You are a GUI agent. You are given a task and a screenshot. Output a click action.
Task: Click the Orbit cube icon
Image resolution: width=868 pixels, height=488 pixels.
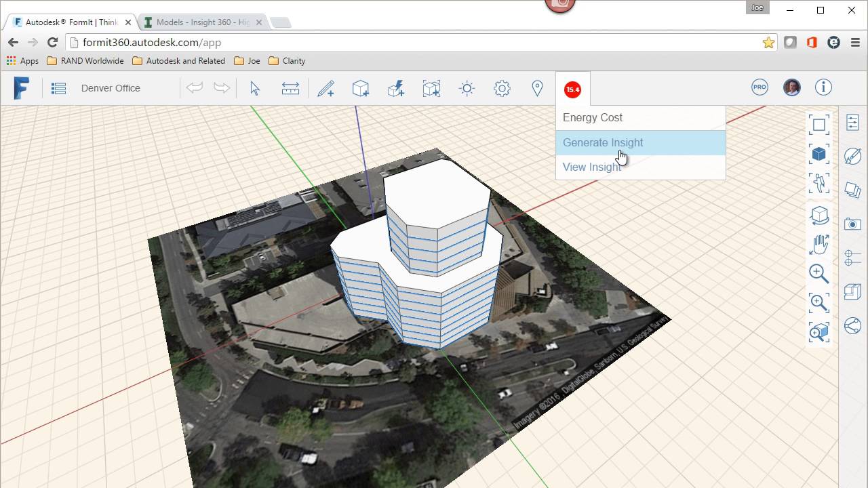click(x=819, y=216)
